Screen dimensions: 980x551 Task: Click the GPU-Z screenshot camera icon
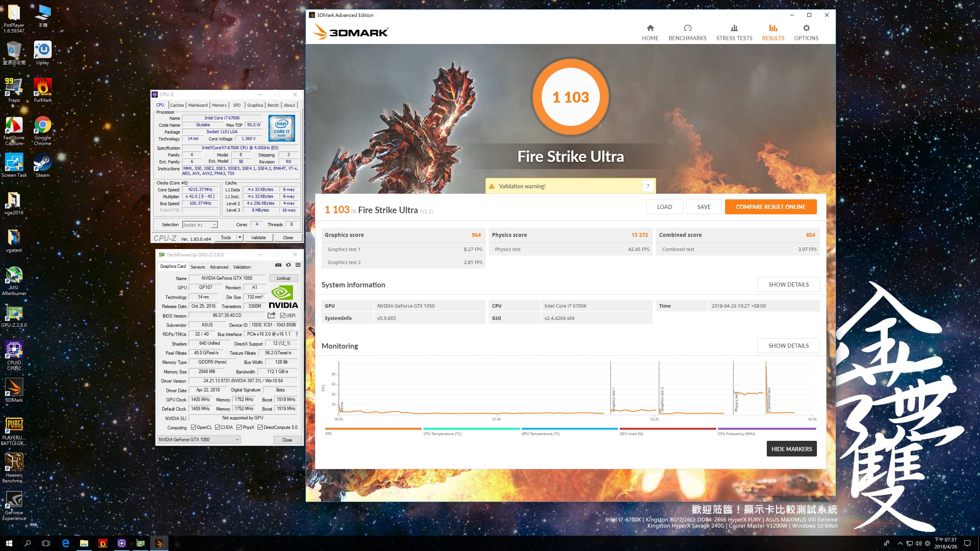tap(278, 265)
